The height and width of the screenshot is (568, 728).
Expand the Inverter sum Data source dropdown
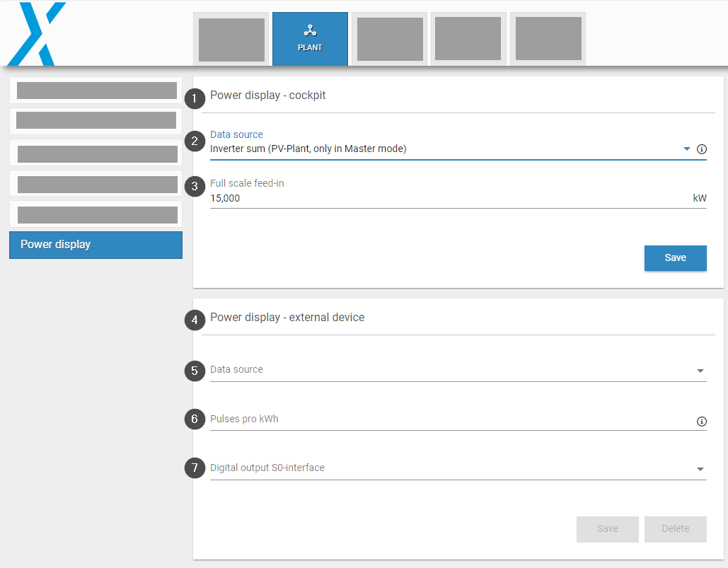686,149
